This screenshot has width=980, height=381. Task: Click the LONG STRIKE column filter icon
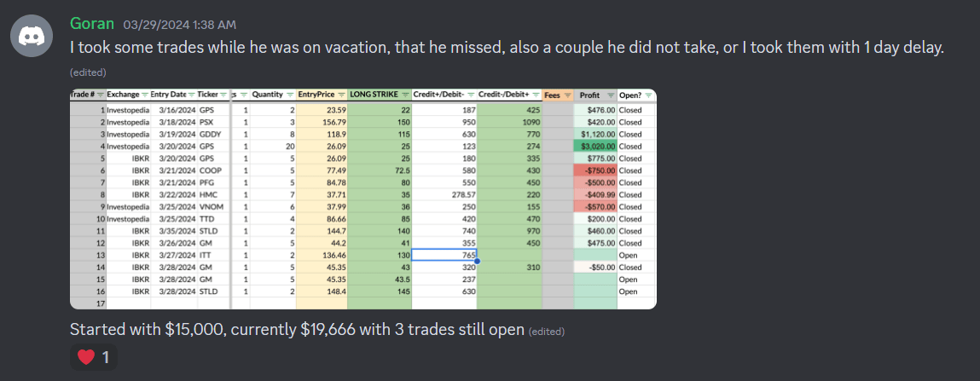(x=405, y=95)
